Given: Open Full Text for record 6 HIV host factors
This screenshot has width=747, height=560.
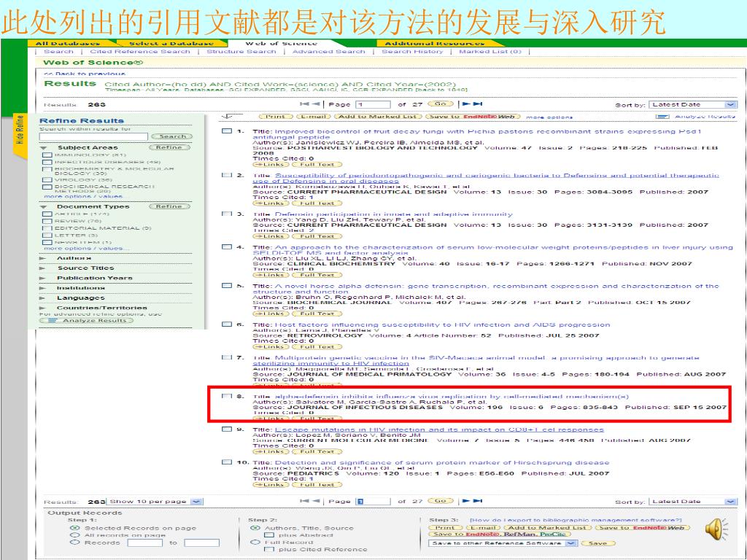Looking at the screenshot, I should click(317, 346).
